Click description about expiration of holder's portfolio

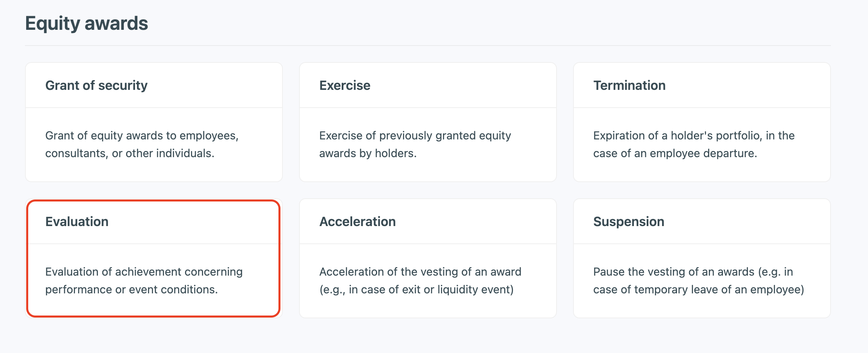[x=694, y=144]
